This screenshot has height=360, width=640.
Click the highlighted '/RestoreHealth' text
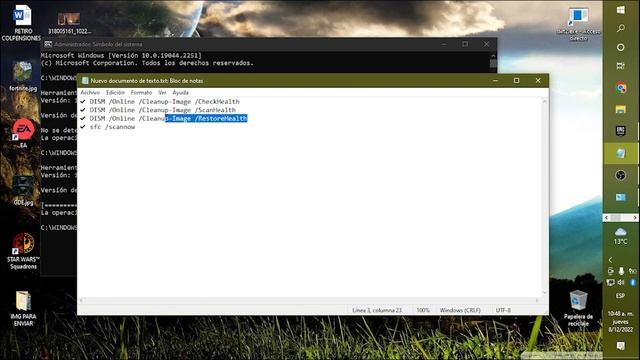(x=221, y=118)
